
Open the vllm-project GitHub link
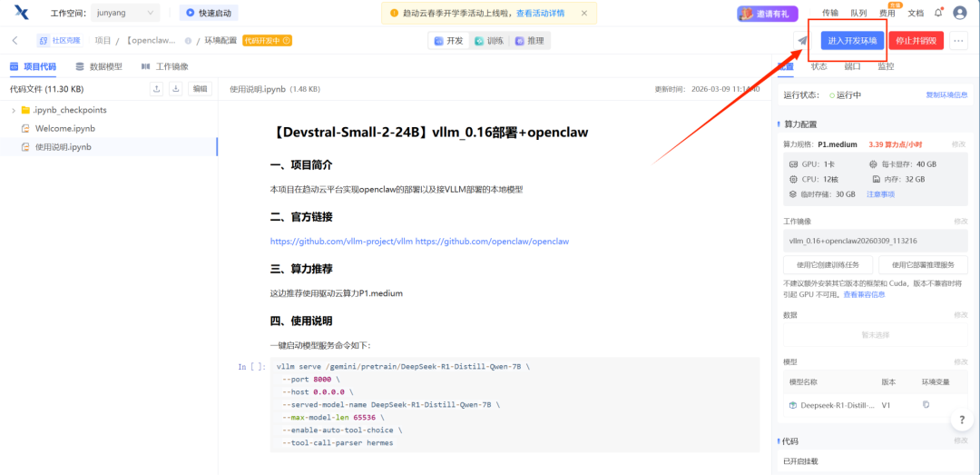click(x=341, y=241)
